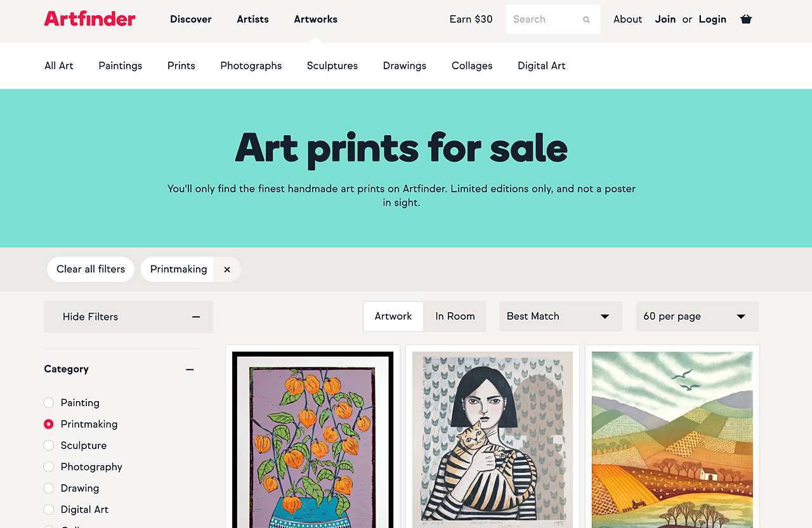812x528 pixels.
Task: Click the search magnifier icon
Action: pyautogui.click(x=586, y=20)
